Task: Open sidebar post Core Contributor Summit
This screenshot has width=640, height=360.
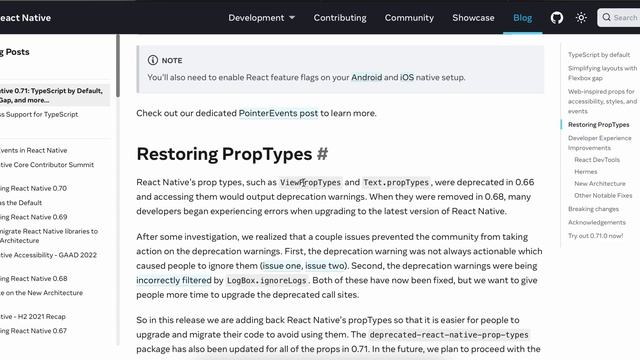Action: coord(47,164)
